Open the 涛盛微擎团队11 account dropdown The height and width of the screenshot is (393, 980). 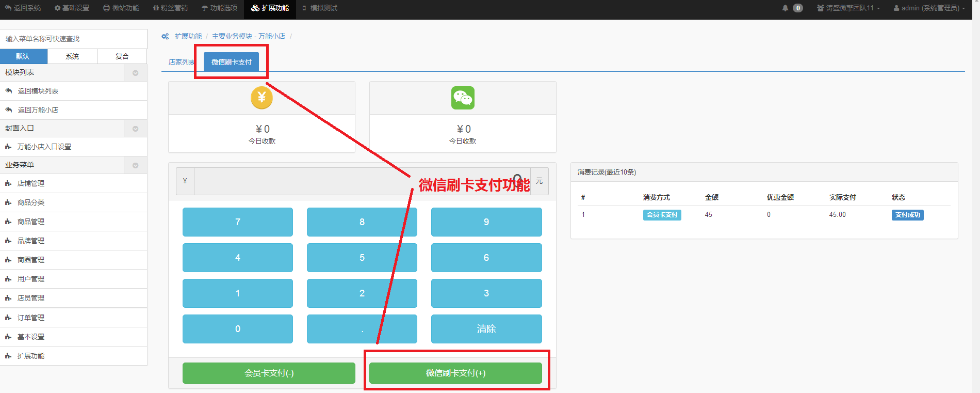(848, 8)
